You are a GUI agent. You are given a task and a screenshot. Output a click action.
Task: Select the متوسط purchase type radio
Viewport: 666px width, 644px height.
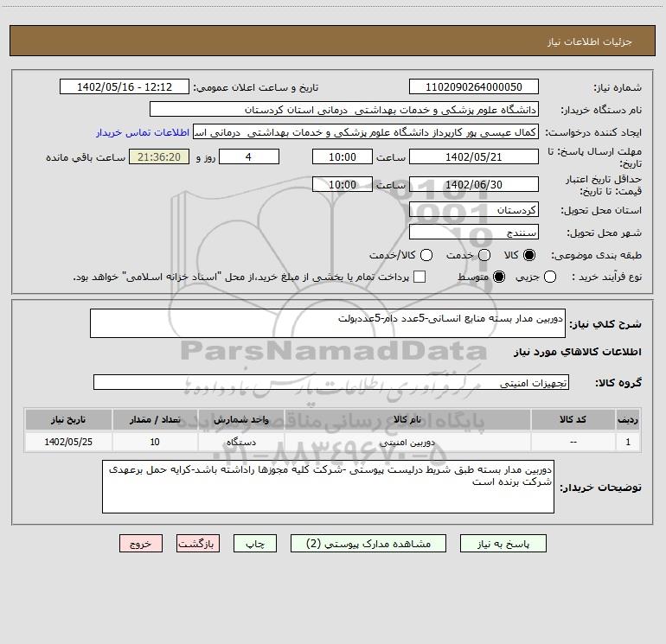tap(499, 277)
